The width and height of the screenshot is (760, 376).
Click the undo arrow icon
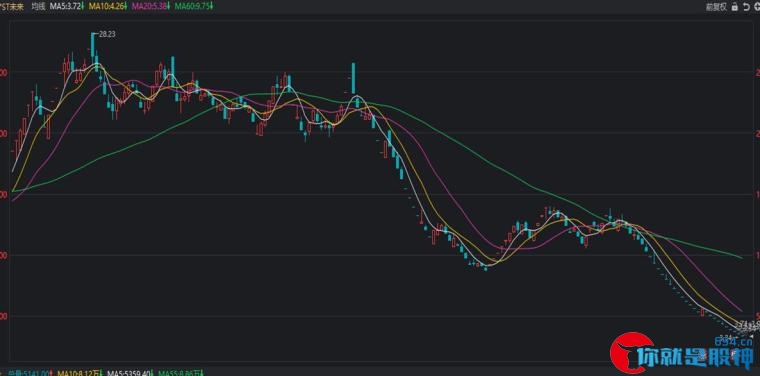click(x=747, y=6)
